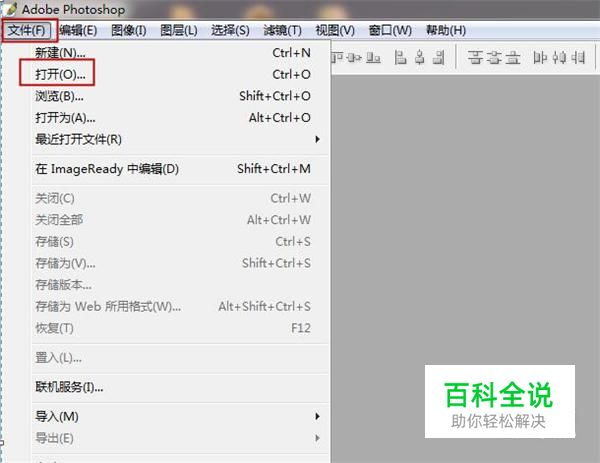Screen dimensions: 600x463
Task: Click the distribute top edges icon
Action: [475, 58]
